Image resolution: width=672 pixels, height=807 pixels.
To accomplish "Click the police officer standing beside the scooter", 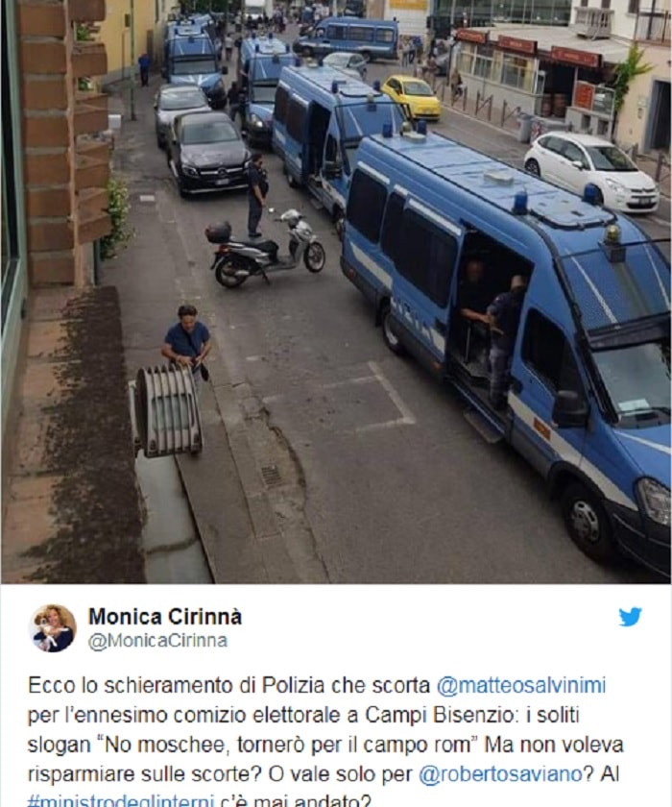I will pyautogui.click(x=257, y=194).
